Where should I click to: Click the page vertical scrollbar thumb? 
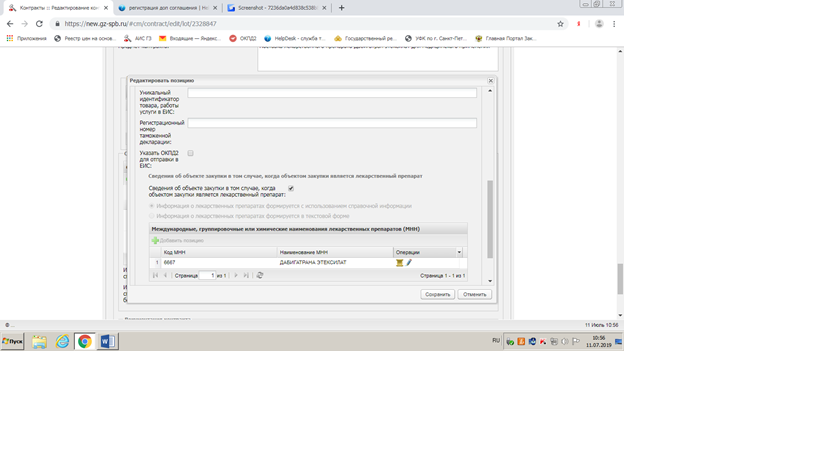[x=620, y=279]
